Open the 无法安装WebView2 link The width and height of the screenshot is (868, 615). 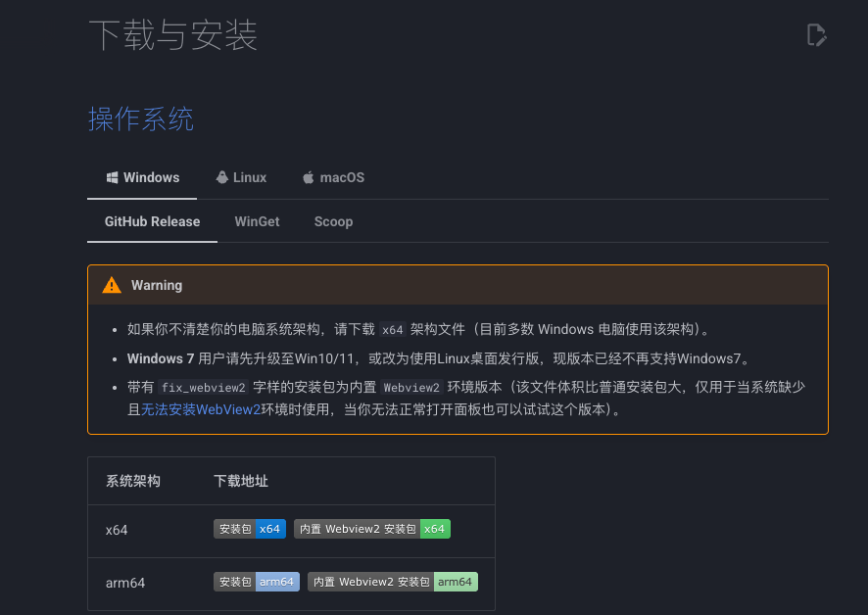201,410
